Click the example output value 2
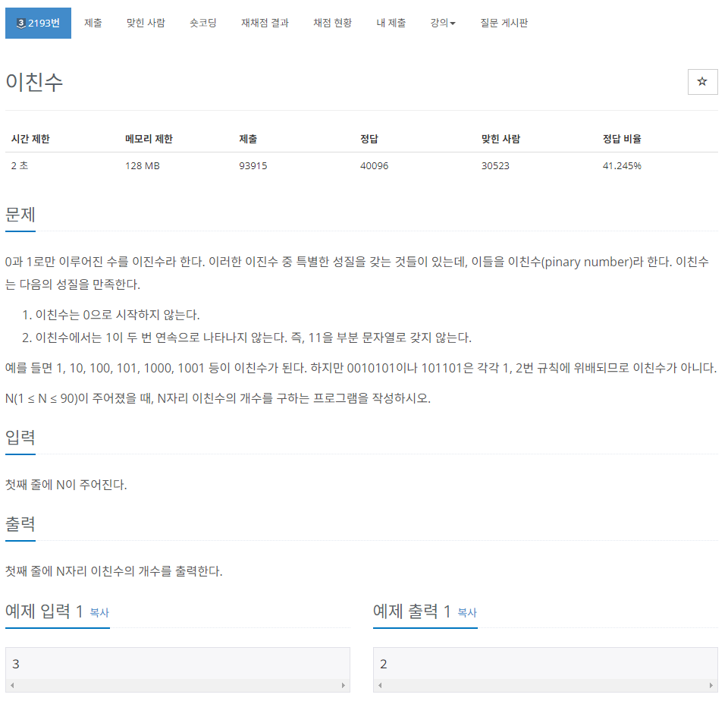This screenshot has width=728, height=707. pos(384,665)
